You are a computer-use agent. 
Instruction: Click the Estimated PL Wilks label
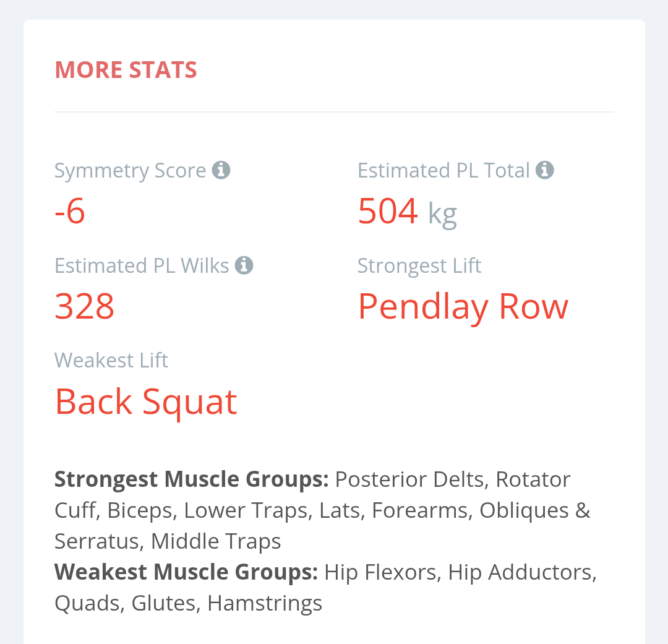pyautogui.click(x=142, y=265)
